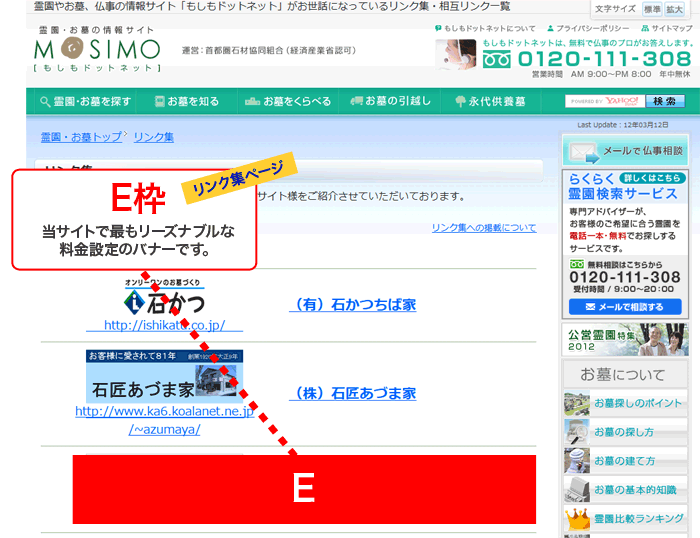Click メールで仏事相談 banner
700x538 pixels.
pyautogui.click(x=625, y=151)
